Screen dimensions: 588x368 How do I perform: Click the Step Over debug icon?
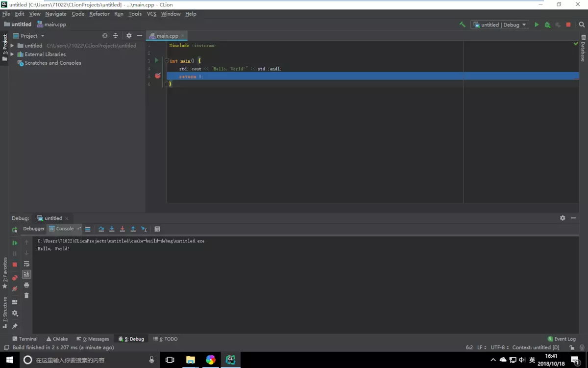tap(101, 229)
